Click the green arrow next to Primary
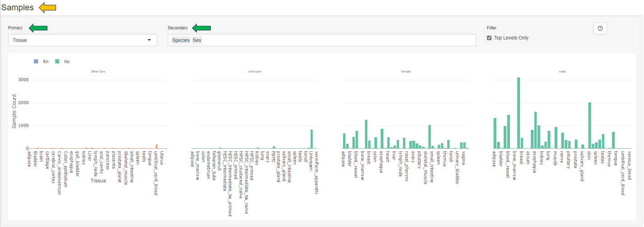 (38, 28)
